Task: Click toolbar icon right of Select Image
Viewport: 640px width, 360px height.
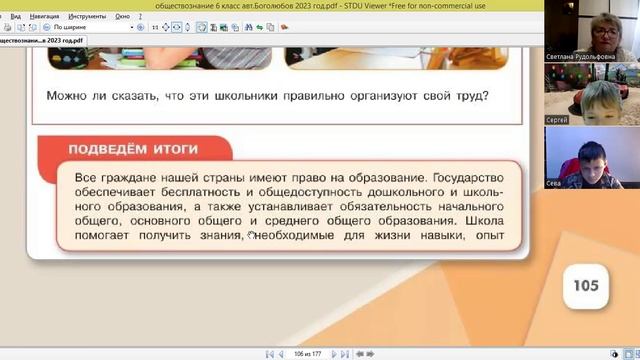Action: point(236,27)
